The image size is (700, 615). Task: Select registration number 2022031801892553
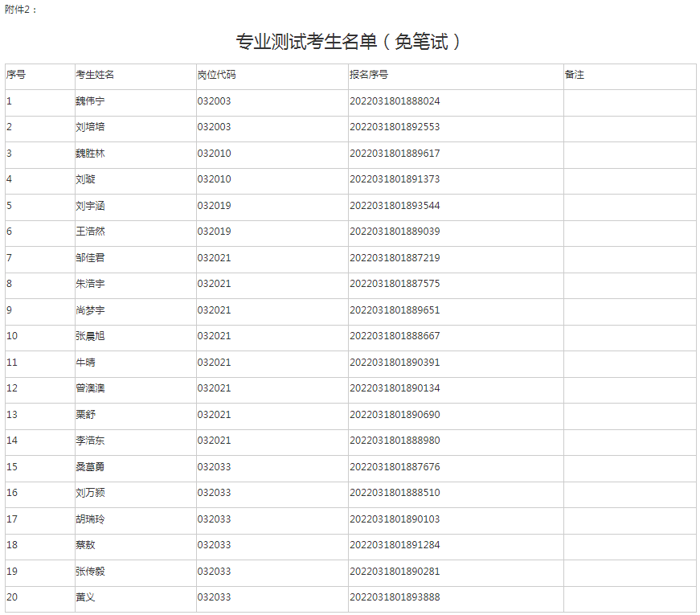[x=395, y=127]
